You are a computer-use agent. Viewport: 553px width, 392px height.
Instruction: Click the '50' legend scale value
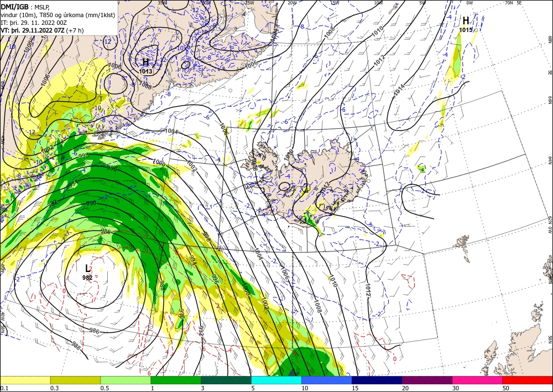[506, 388]
